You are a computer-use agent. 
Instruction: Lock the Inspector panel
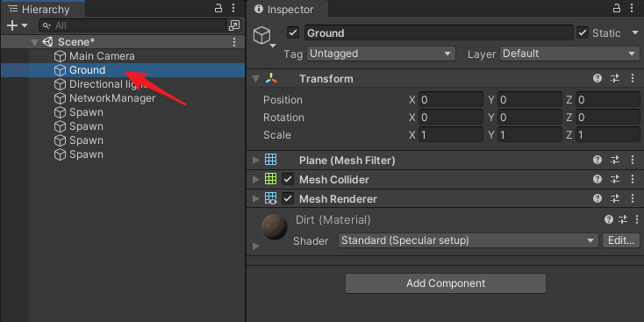(x=617, y=8)
